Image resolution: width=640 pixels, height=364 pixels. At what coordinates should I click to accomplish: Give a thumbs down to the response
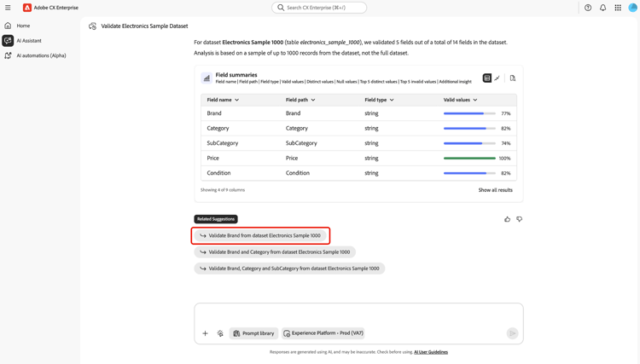tap(519, 219)
